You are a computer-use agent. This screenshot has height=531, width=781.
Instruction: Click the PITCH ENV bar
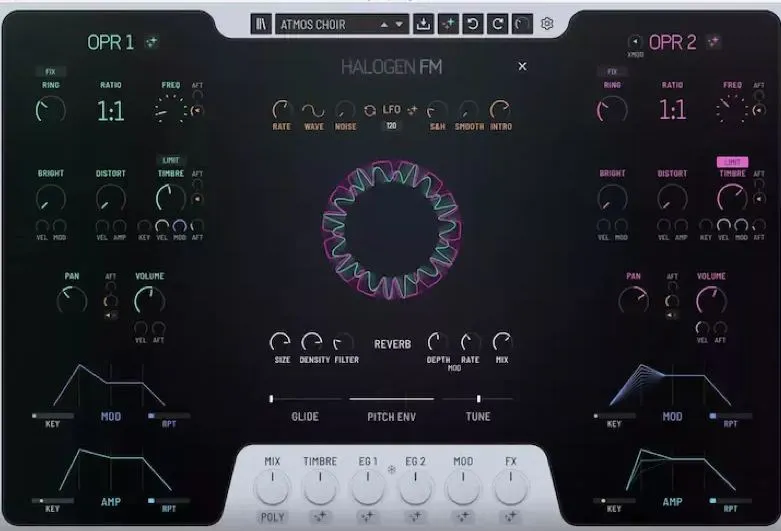point(391,398)
